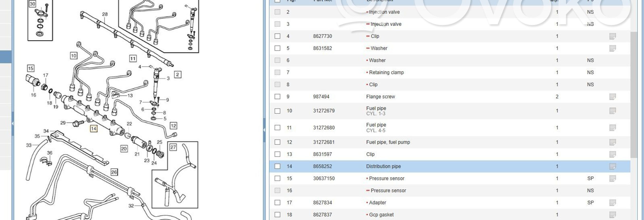
Task: Open note icon for Fuel pipe 31272680
Action: click(x=612, y=128)
